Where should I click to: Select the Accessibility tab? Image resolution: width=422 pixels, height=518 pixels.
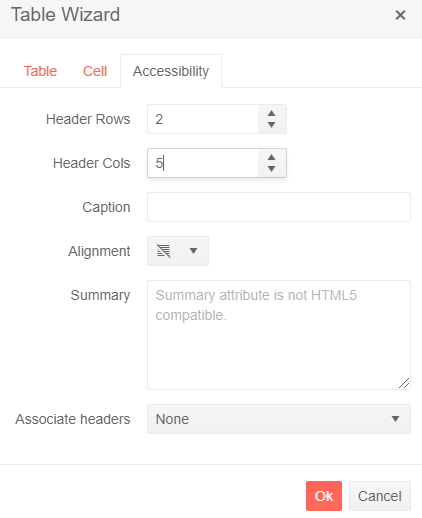point(171,71)
